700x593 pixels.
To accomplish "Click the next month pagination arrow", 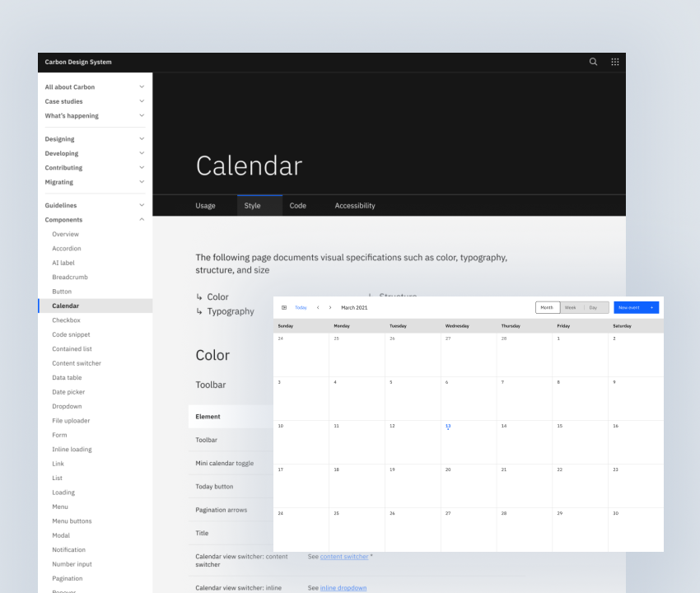I will coord(329,307).
